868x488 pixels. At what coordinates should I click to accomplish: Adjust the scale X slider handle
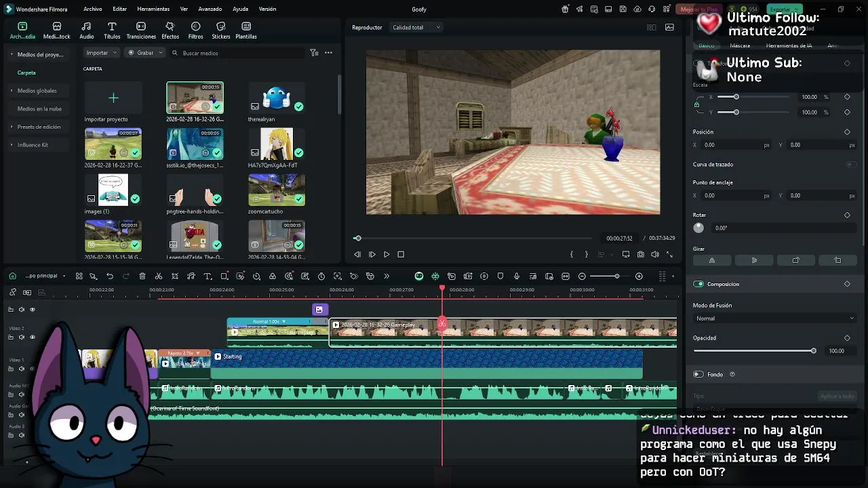736,97
